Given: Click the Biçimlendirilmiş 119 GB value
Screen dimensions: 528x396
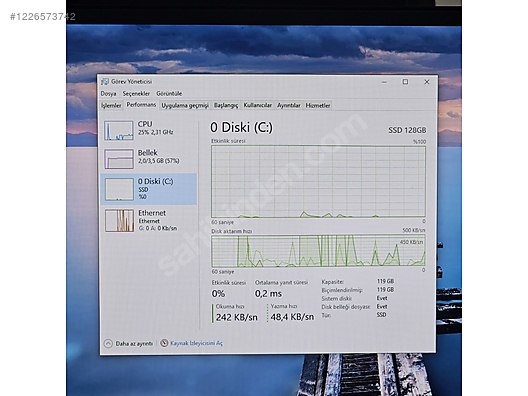Looking at the screenshot, I should [x=385, y=290].
